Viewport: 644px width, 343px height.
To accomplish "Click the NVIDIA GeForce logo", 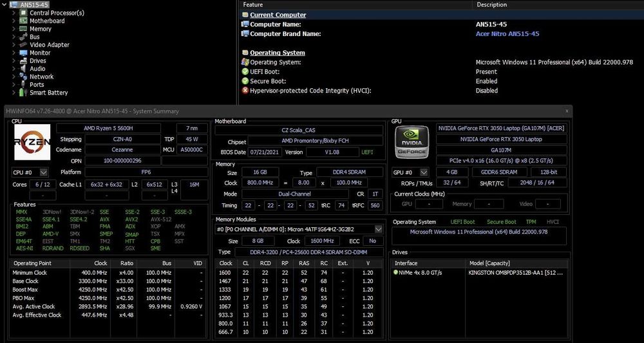I will coord(412,143).
